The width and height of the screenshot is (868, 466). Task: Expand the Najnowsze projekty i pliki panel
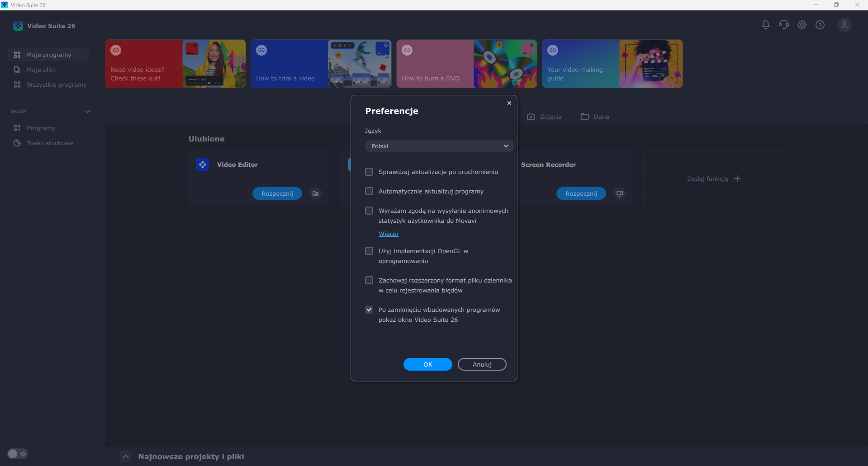click(x=126, y=457)
